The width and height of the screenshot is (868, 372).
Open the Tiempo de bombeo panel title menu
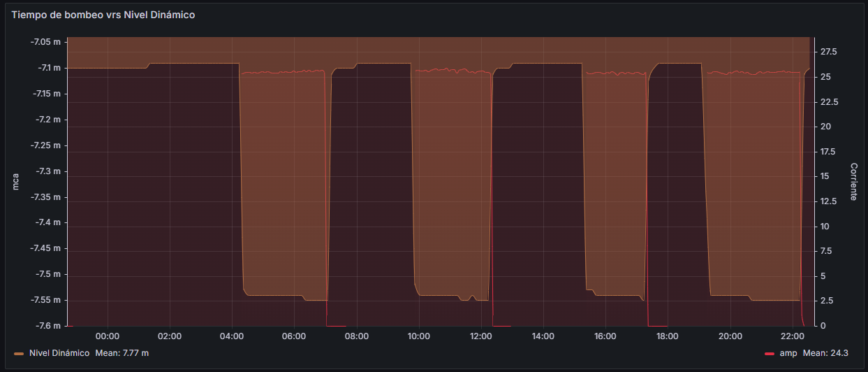click(103, 15)
